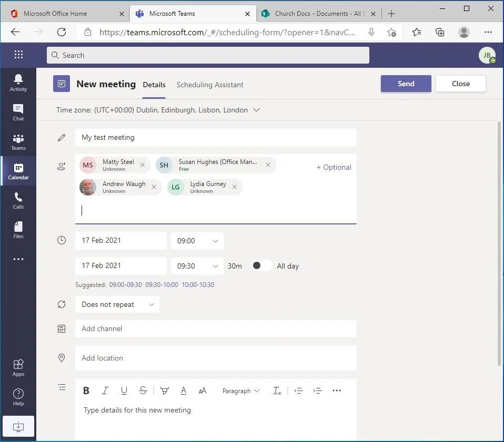This screenshot has width=504, height=442.
Task: Toggle the All day switch
Action: [x=261, y=266]
